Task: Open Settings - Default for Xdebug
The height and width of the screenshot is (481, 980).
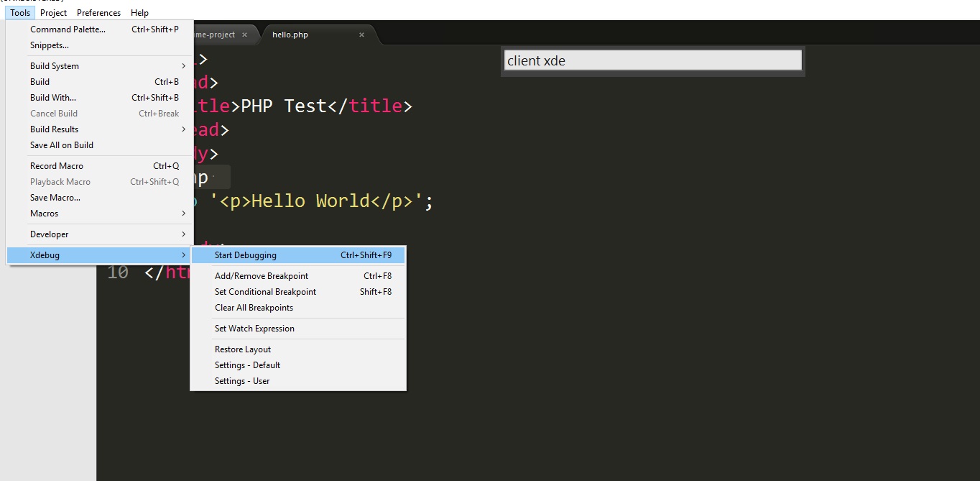Action: pyautogui.click(x=247, y=365)
